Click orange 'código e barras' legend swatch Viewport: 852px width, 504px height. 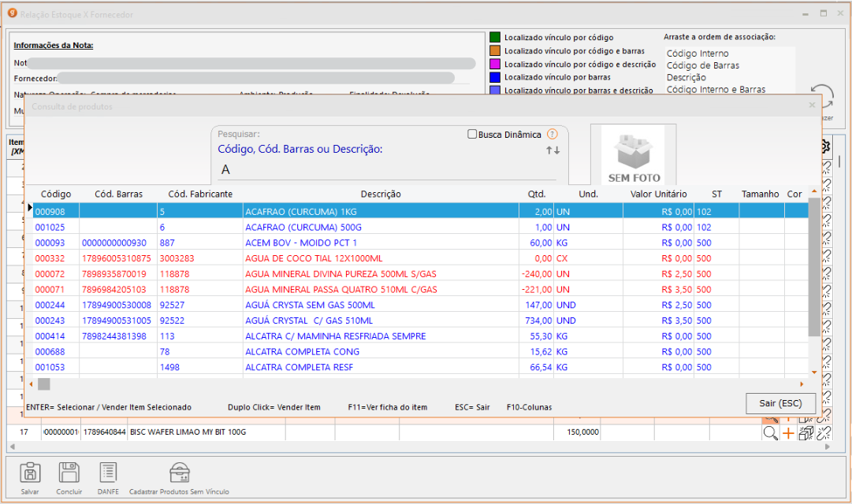[495, 50]
